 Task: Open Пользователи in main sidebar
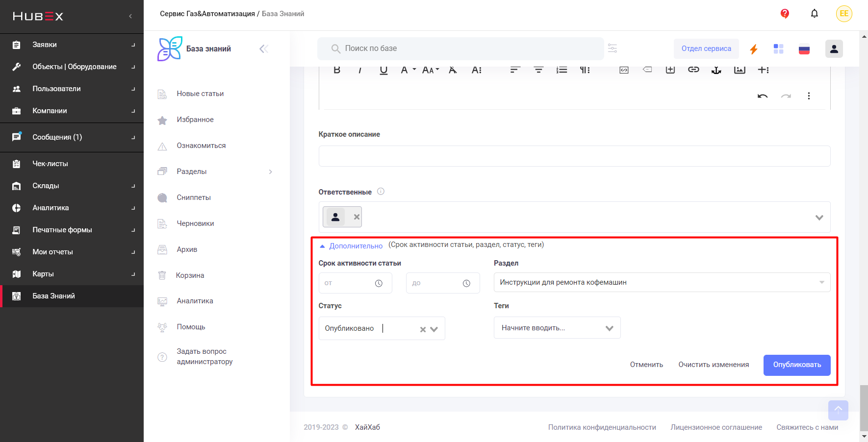(x=72, y=89)
